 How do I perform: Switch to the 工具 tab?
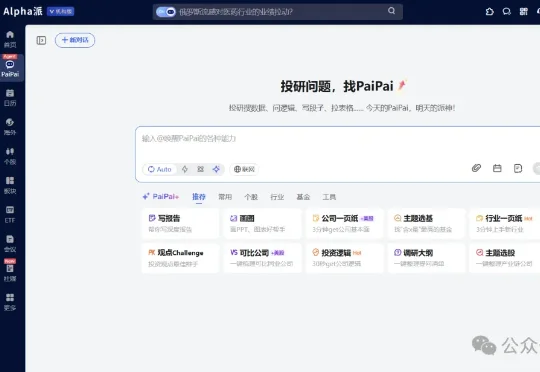329,197
